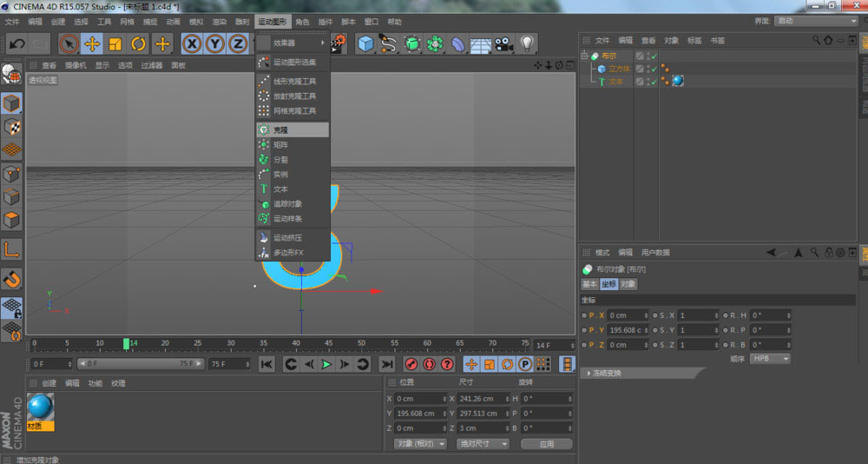The height and width of the screenshot is (464, 868).
Task: Click S.Y animation dot in coordinates
Action: (654, 330)
